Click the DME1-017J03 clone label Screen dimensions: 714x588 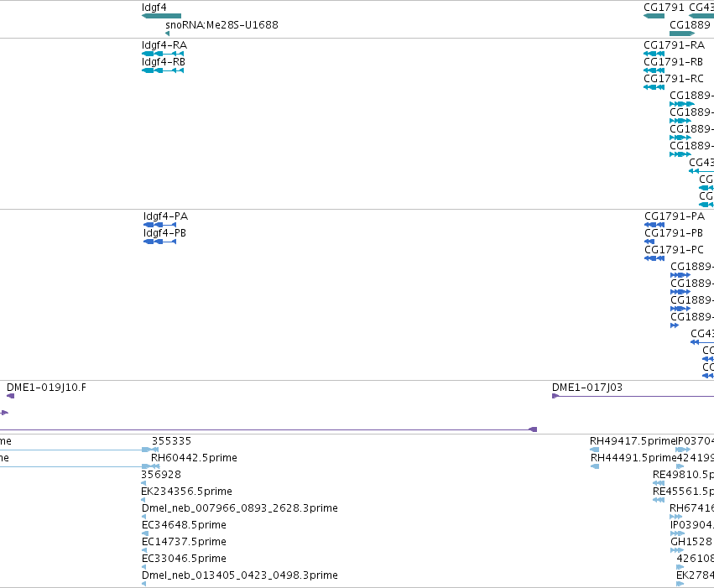coord(587,388)
